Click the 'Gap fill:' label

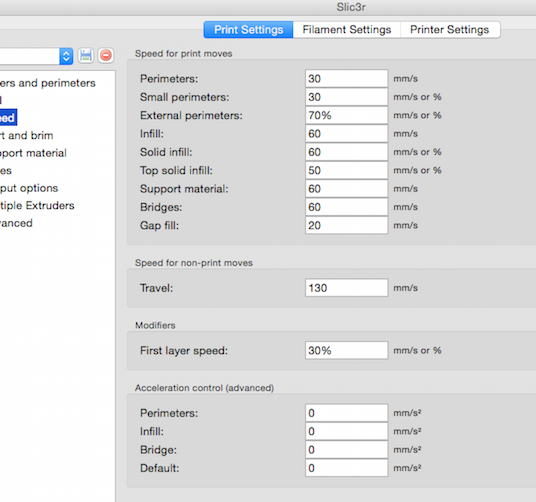tap(159, 226)
